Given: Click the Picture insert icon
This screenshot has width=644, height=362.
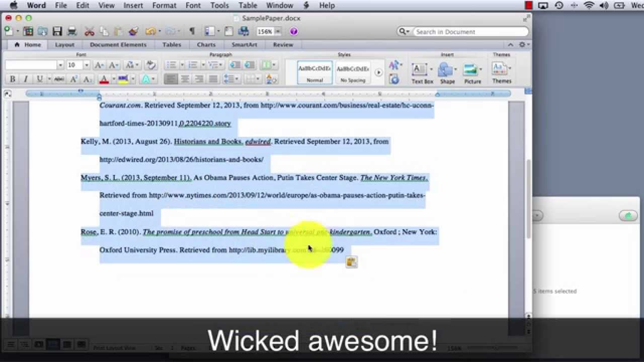Looking at the screenshot, I should click(470, 69).
